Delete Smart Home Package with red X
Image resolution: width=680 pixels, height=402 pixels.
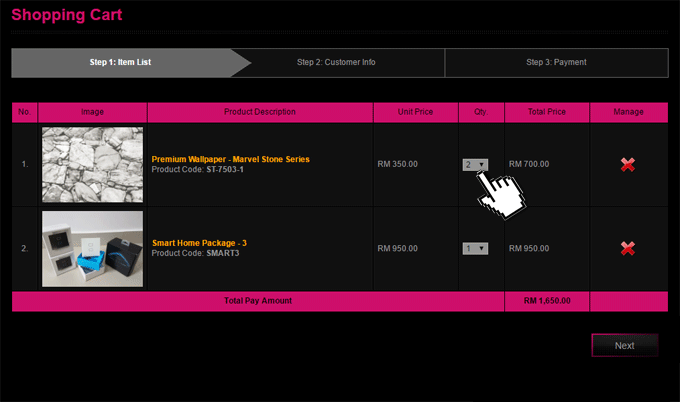point(628,249)
